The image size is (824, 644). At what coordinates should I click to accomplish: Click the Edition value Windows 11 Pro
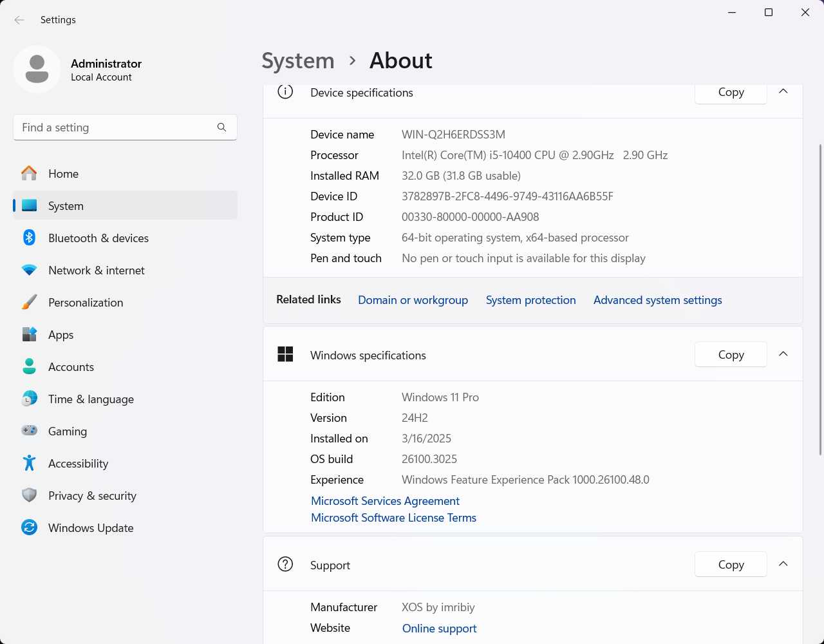click(x=440, y=397)
